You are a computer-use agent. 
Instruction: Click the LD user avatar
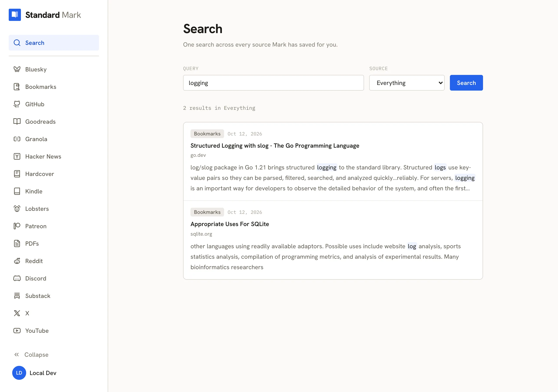tap(19, 373)
